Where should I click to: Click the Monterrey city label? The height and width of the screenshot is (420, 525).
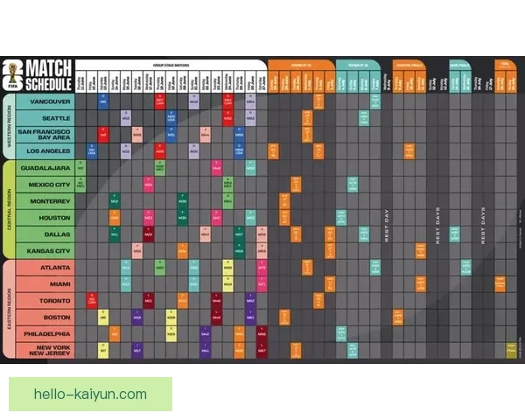[45, 201]
